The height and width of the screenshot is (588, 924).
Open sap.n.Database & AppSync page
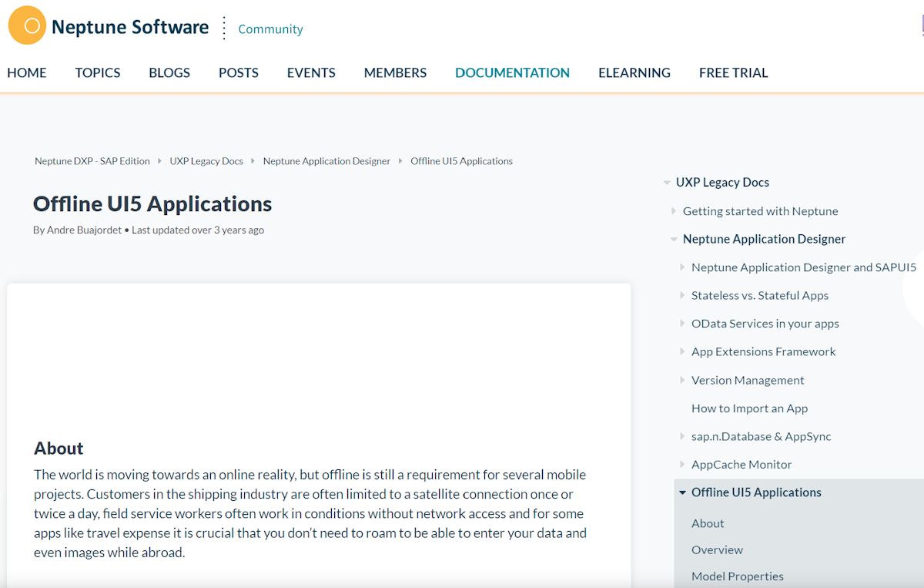[x=761, y=436]
